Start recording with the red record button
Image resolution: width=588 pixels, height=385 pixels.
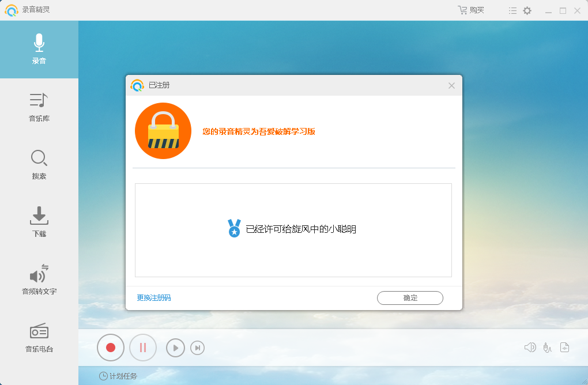[x=110, y=348]
